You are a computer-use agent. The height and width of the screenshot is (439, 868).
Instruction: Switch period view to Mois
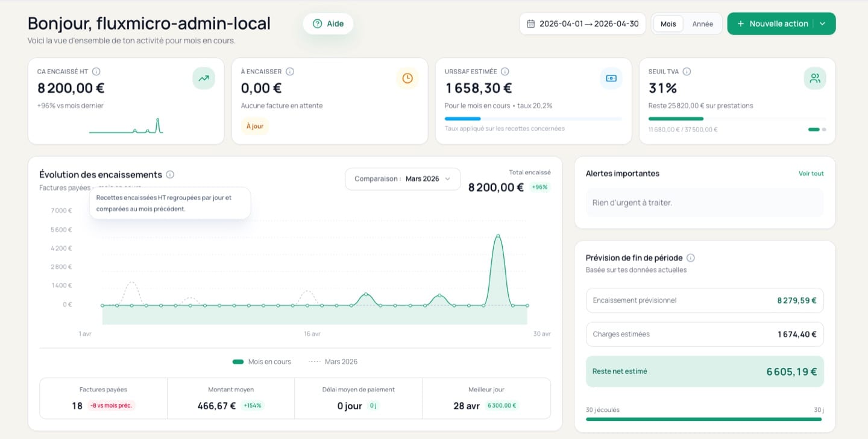point(668,24)
